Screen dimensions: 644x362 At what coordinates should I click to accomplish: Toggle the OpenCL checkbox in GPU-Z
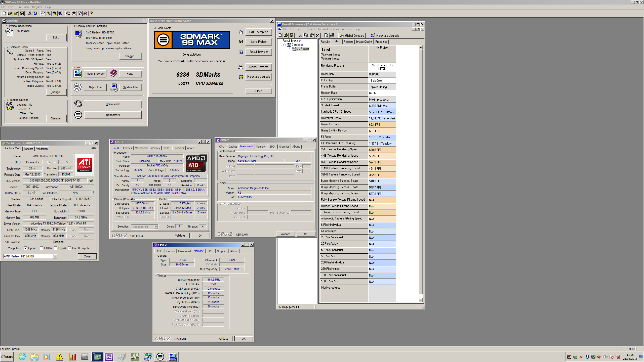[x=25, y=248]
